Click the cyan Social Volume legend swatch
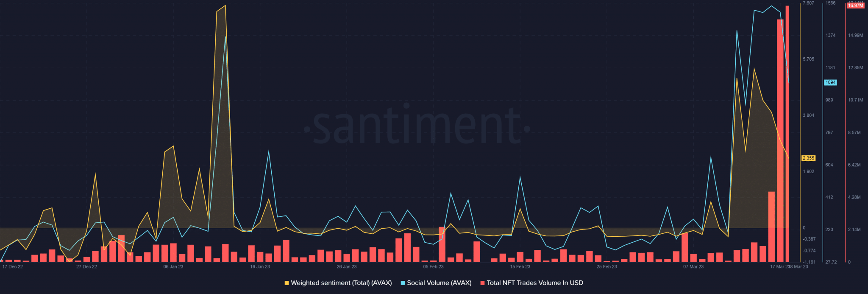 403,283
